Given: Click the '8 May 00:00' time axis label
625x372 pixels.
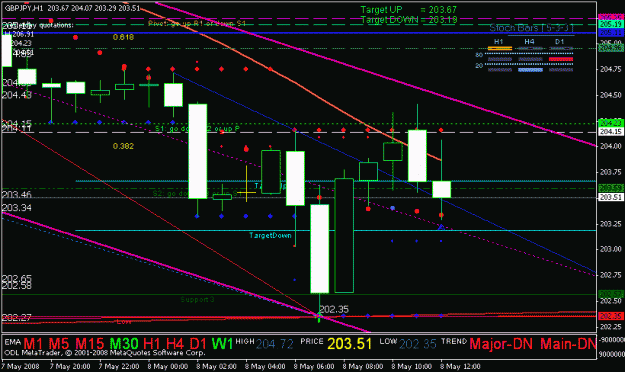Looking at the screenshot, I should click(167, 366).
